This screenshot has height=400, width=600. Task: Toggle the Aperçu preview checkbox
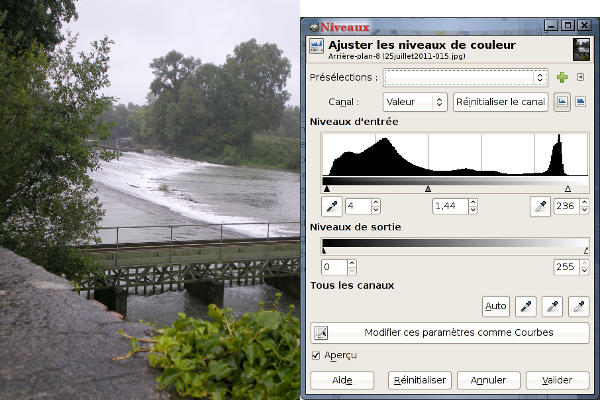click(x=317, y=355)
